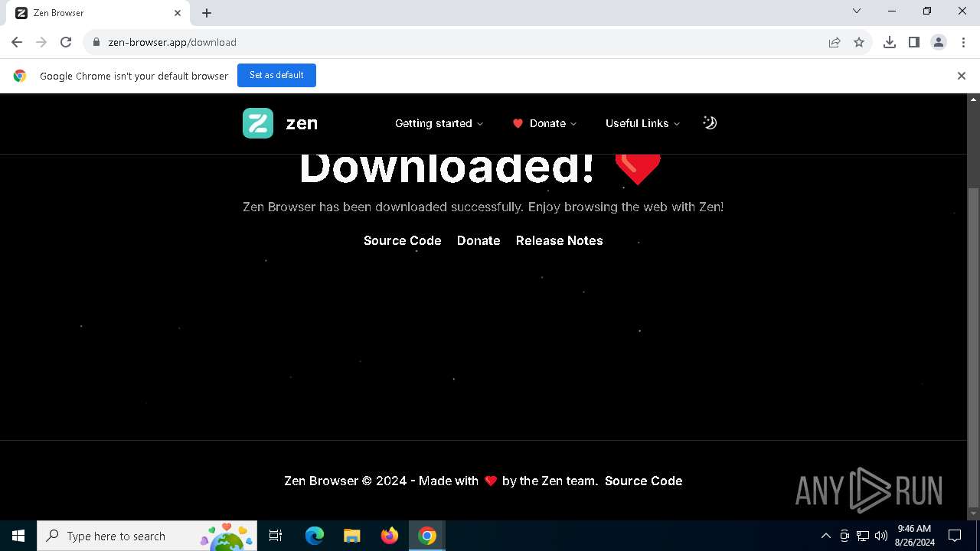Screen dimensions: 980x551
Task: Click the Zen logo icon in header
Action: pos(258,123)
